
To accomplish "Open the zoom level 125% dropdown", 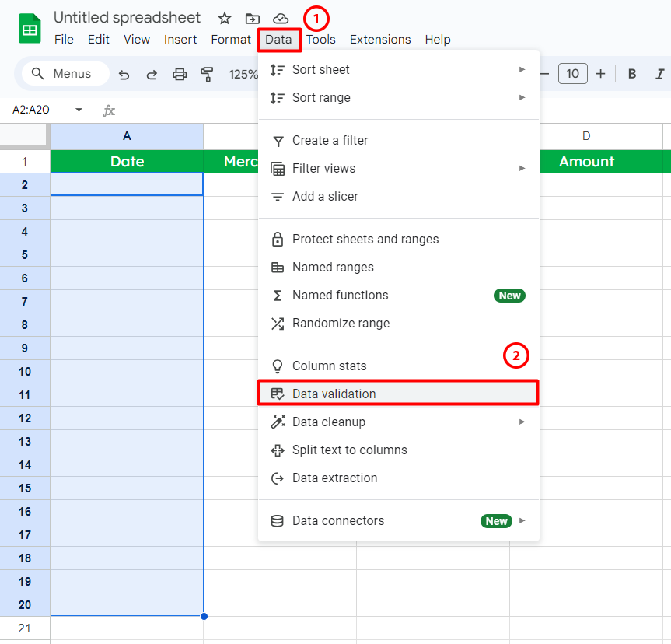I will pos(243,75).
